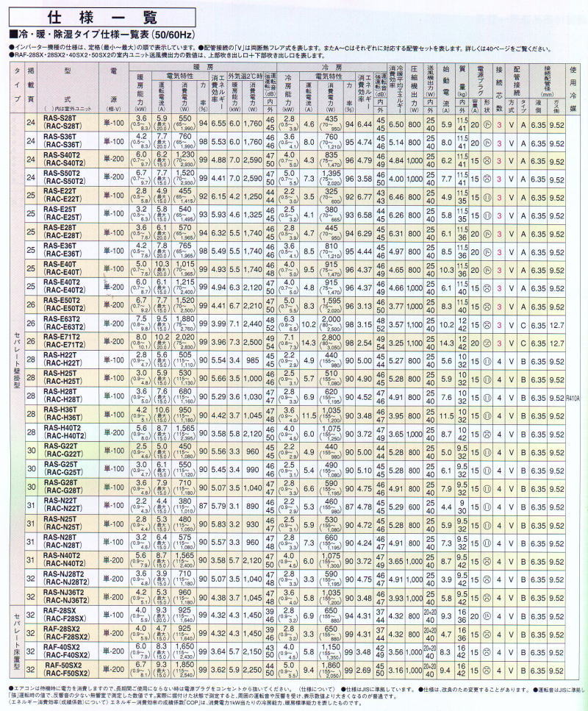Pick the RAS-H28T model name
Image resolution: width=588 pixels, height=711 pixels.
[60, 391]
